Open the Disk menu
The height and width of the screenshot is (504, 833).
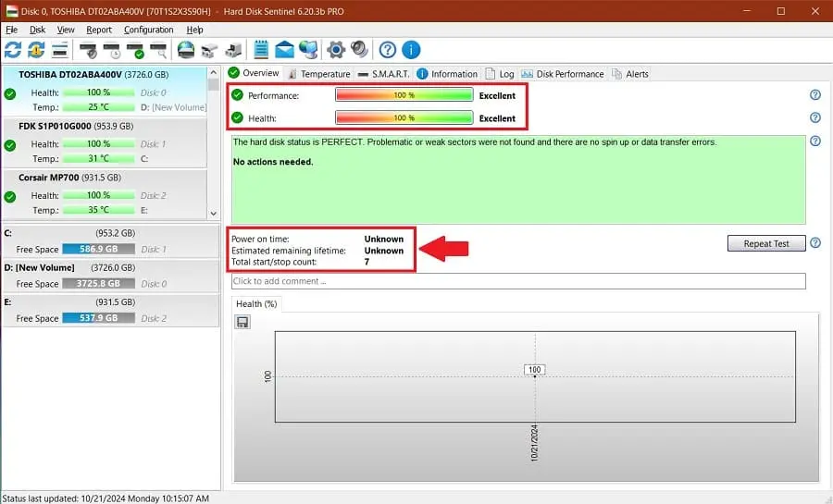pyautogui.click(x=37, y=30)
